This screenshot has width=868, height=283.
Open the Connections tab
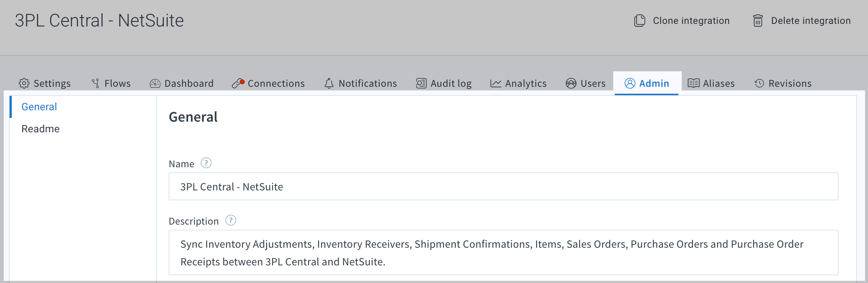pos(268,83)
